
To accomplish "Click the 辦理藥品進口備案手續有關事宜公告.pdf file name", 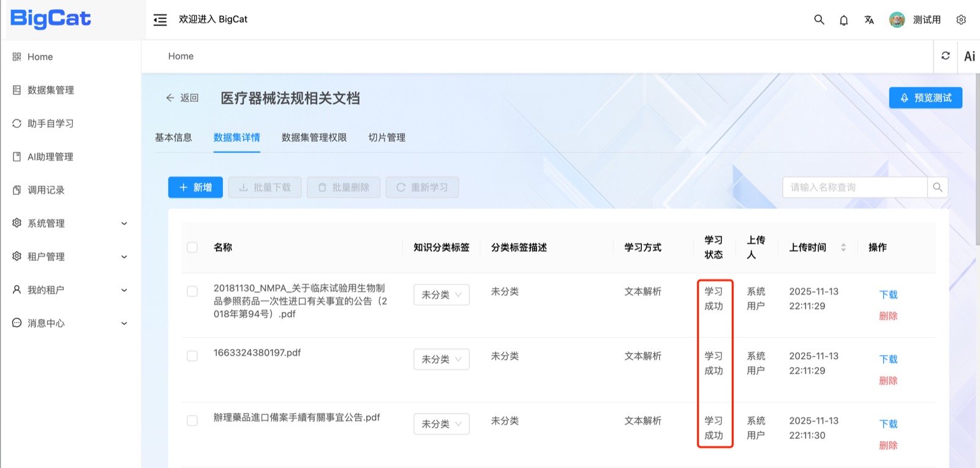I will point(296,418).
